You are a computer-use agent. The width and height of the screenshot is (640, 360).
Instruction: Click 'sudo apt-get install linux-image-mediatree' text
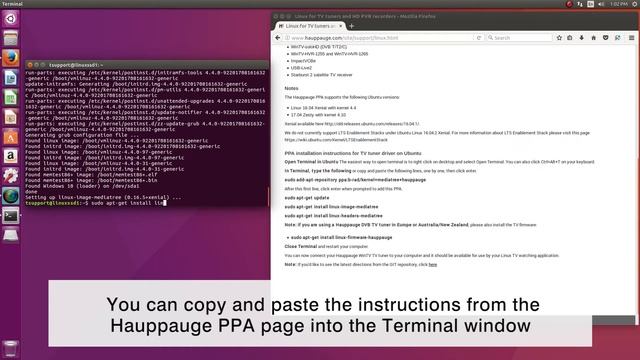[331, 207]
